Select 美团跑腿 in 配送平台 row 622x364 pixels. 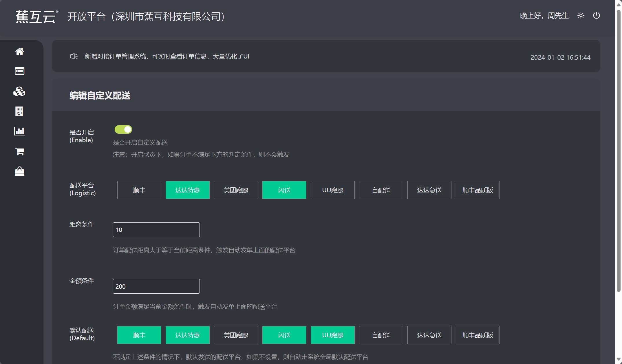pyautogui.click(x=236, y=190)
